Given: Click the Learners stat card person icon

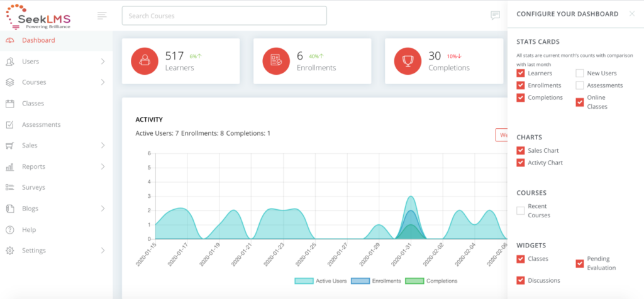Looking at the screenshot, I should [x=145, y=61].
